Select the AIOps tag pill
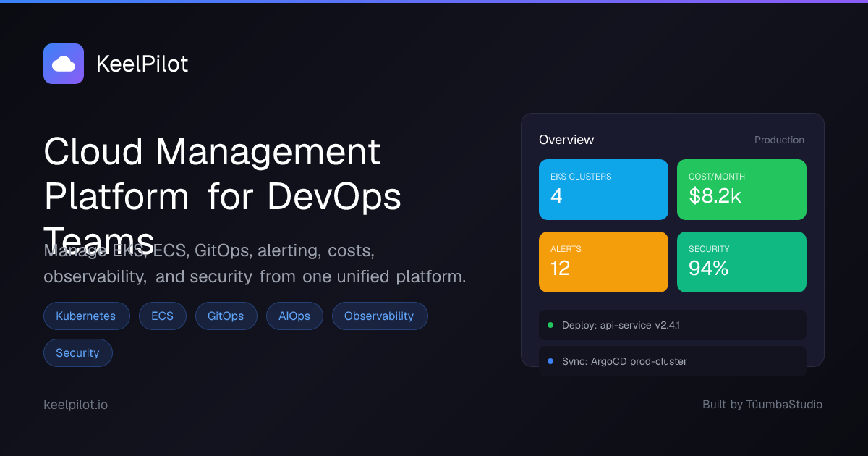Screen dimensions: 868x456 click(294, 316)
